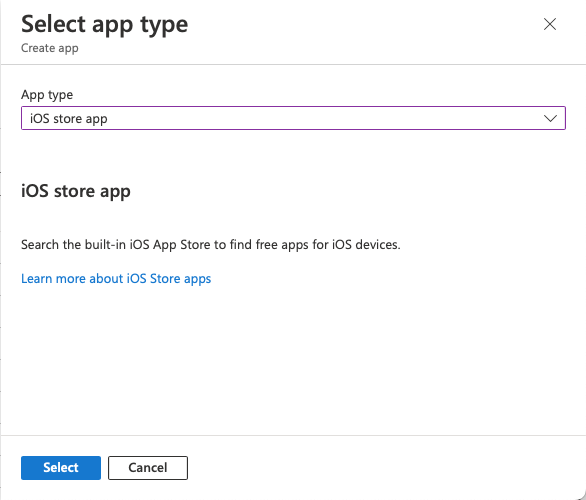Expand app type options via down arrow
Viewport: 586px width, 500px height.
tap(550, 119)
